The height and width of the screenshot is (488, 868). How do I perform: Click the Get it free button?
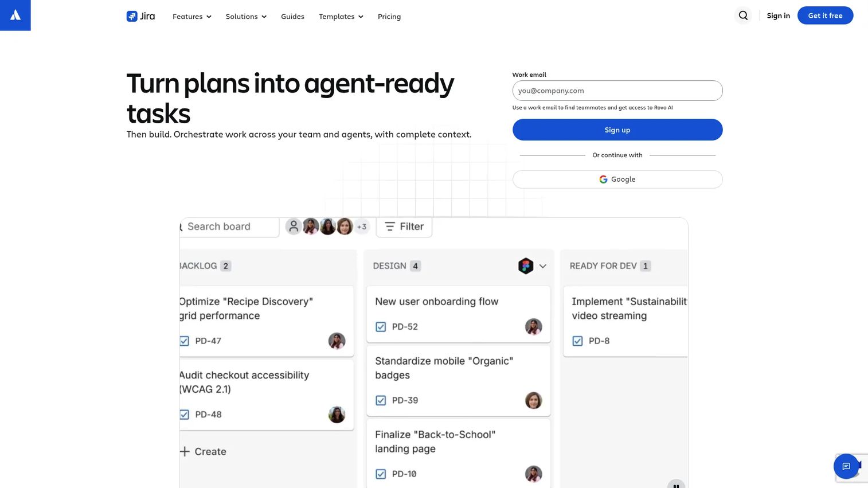[825, 15]
